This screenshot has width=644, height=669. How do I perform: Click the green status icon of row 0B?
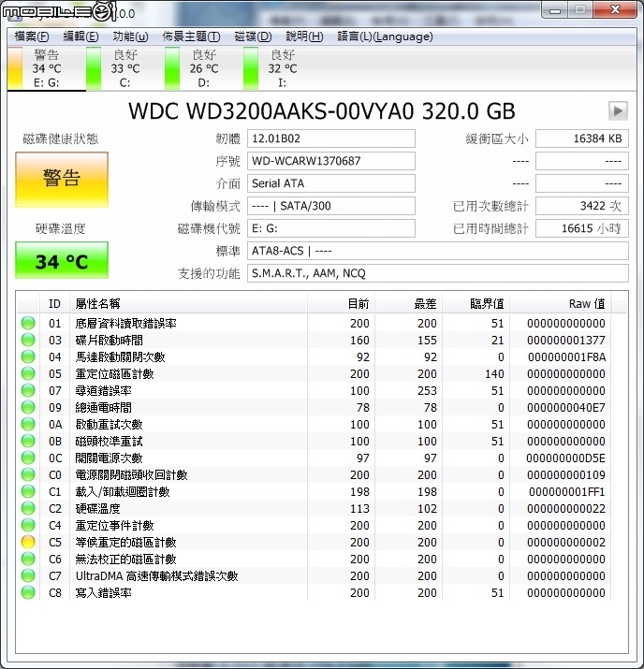28,441
